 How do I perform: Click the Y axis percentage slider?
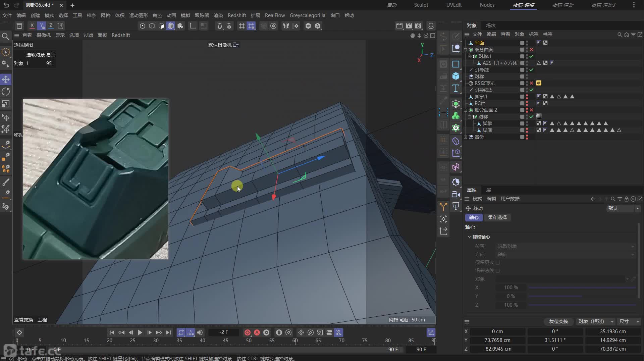582,296
